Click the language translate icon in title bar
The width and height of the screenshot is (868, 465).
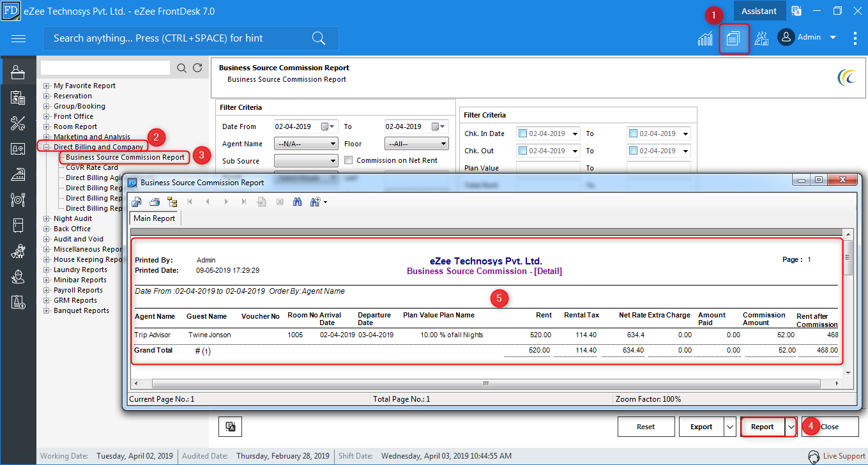point(796,11)
